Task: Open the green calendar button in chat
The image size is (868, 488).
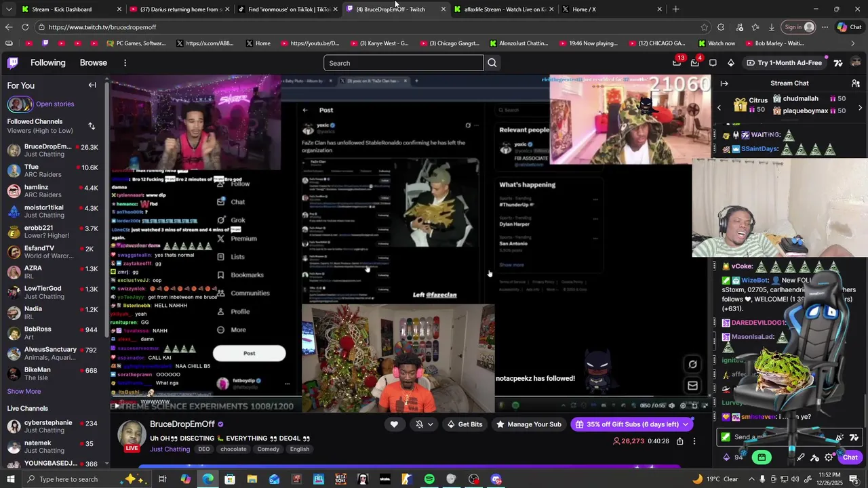Action: tap(762, 457)
